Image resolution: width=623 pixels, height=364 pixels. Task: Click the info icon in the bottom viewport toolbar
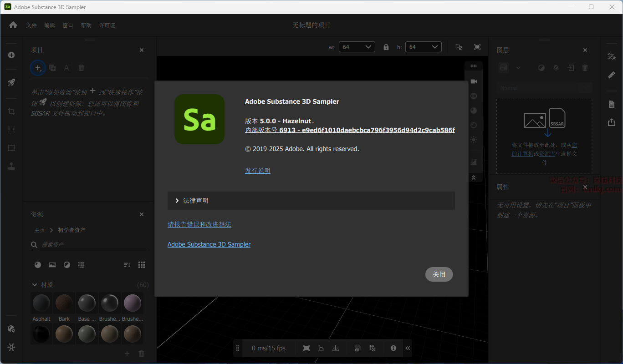[x=393, y=348]
